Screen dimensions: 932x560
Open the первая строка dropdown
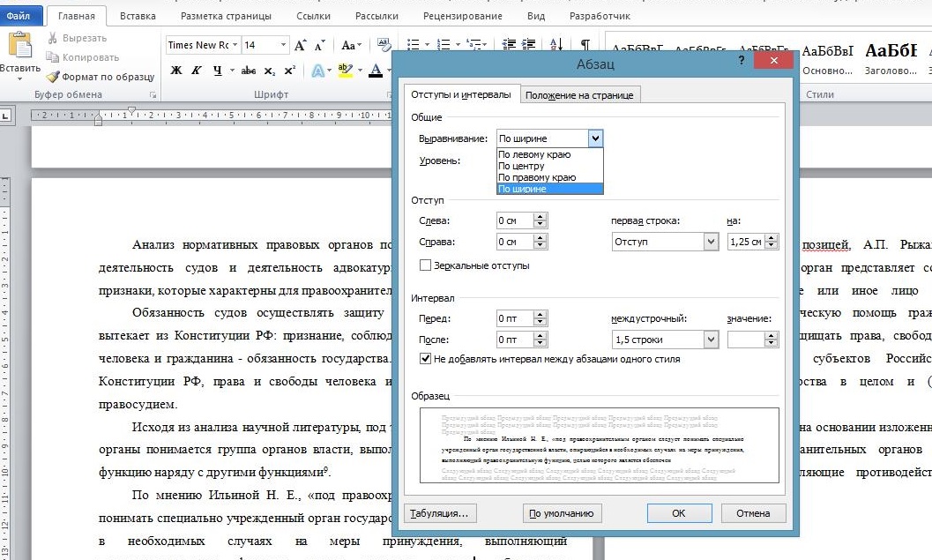pyautogui.click(x=711, y=242)
